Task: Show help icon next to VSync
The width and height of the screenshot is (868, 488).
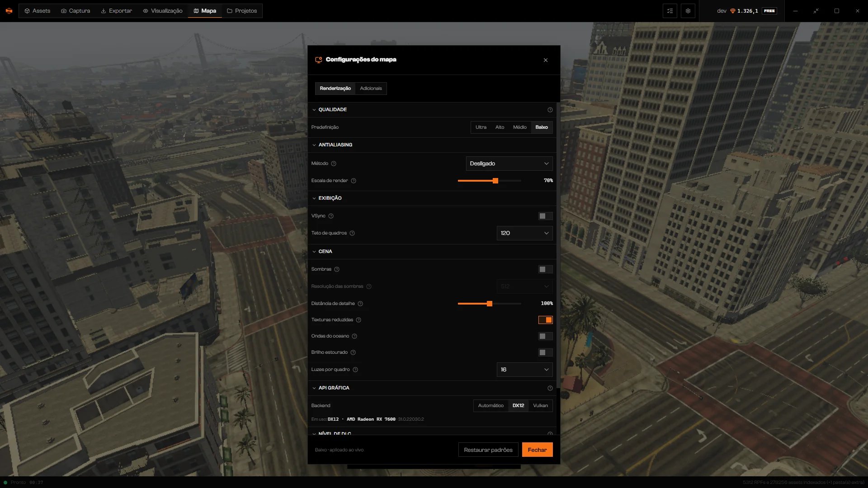Action: [x=331, y=216]
